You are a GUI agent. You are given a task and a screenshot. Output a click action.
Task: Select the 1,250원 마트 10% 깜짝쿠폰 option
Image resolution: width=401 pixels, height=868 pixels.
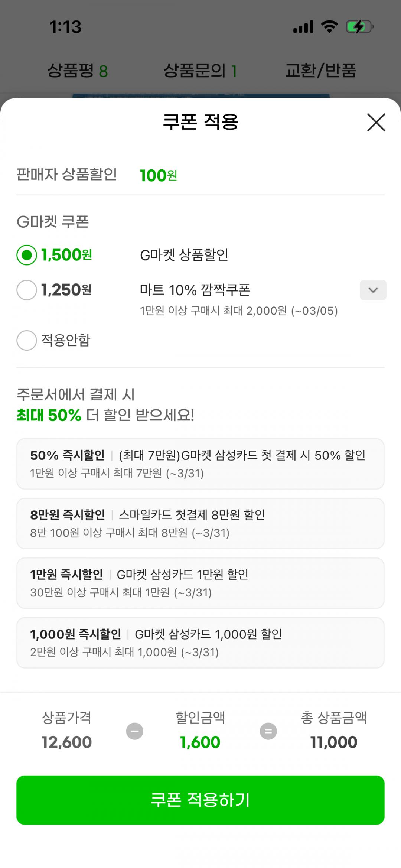pyautogui.click(x=27, y=290)
